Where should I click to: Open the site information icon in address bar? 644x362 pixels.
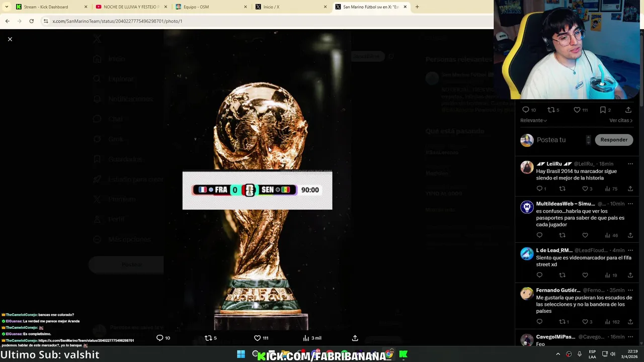point(46,21)
